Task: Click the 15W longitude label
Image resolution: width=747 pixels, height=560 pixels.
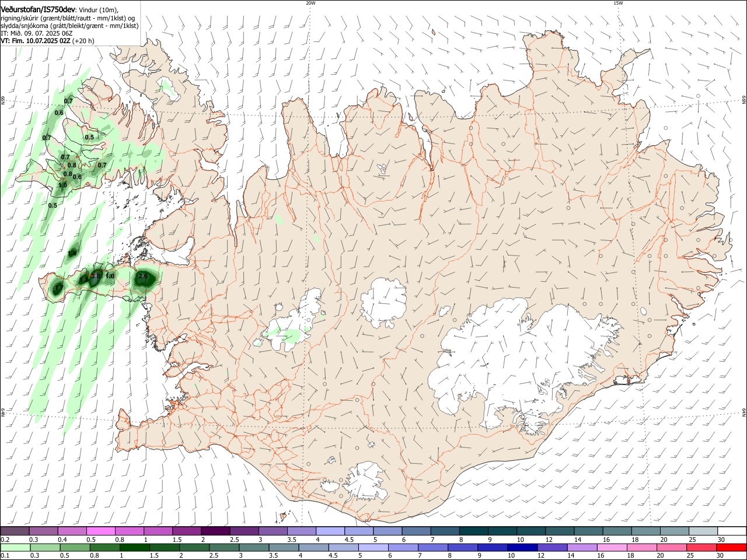Action: (618, 3)
